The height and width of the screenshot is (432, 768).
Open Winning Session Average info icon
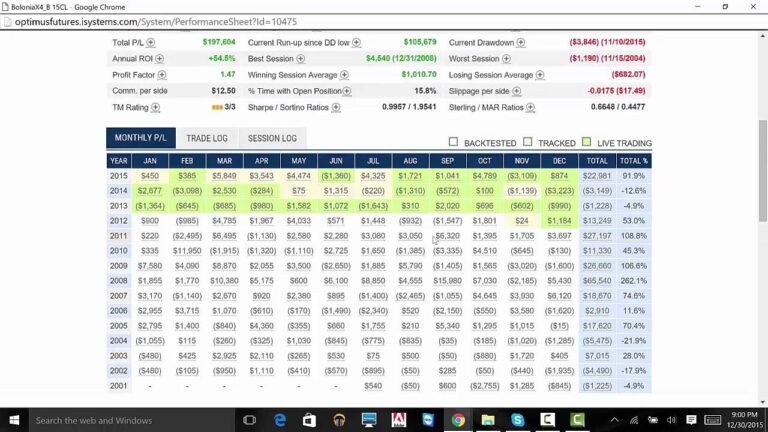coord(344,75)
